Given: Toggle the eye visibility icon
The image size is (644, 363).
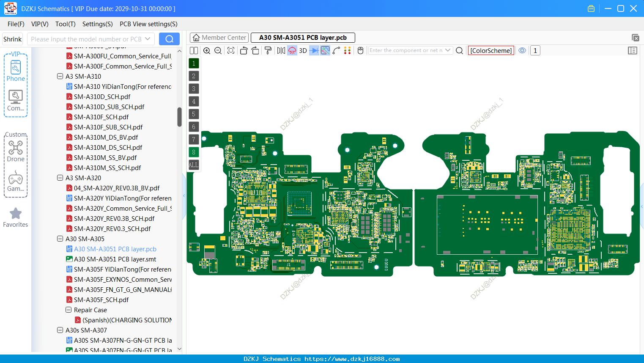Looking at the screenshot, I should click(x=523, y=50).
